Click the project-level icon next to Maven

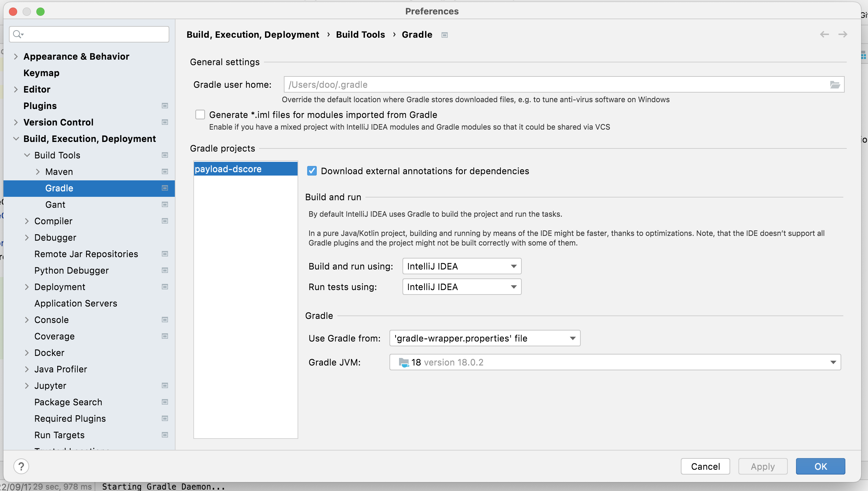pyautogui.click(x=165, y=171)
